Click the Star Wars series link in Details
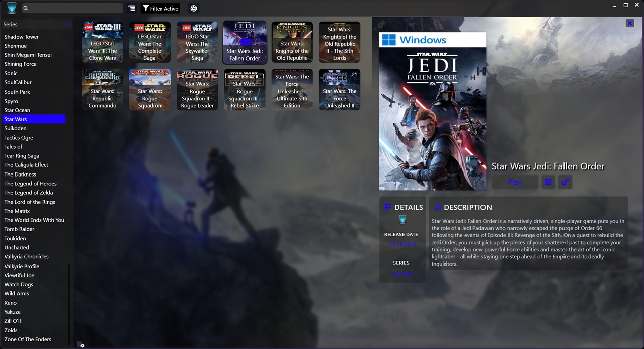Viewport: 644px width, 349px height. (402, 274)
